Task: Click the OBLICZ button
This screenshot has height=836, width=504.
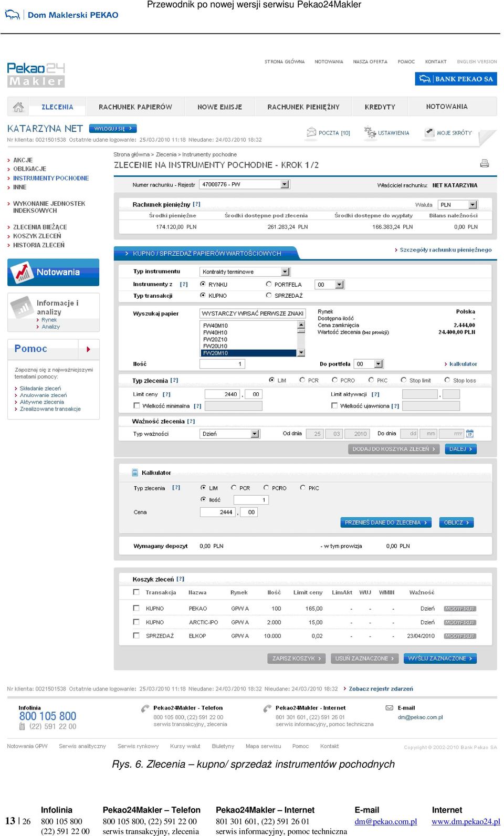Action: coord(456,522)
